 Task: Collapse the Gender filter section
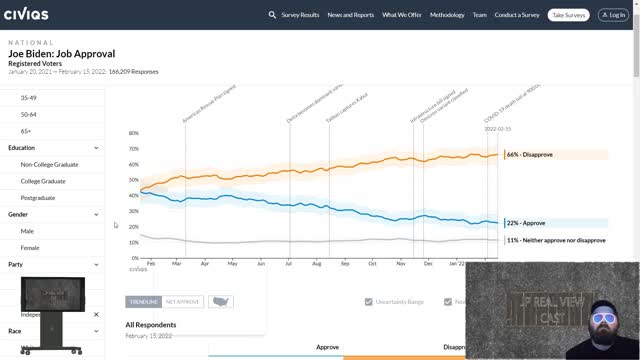click(x=96, y=214)
